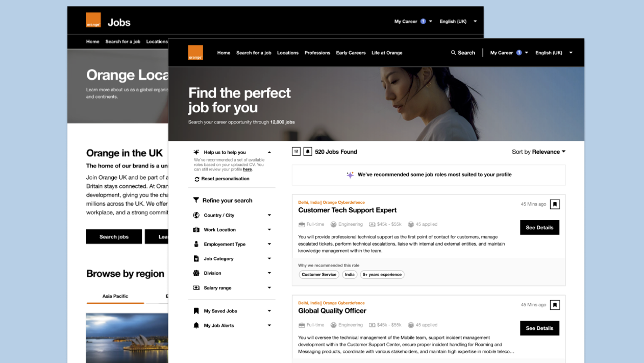The image size is (644, 363).
Task: Open the Early Careers nav item
Action: [351, 53]
